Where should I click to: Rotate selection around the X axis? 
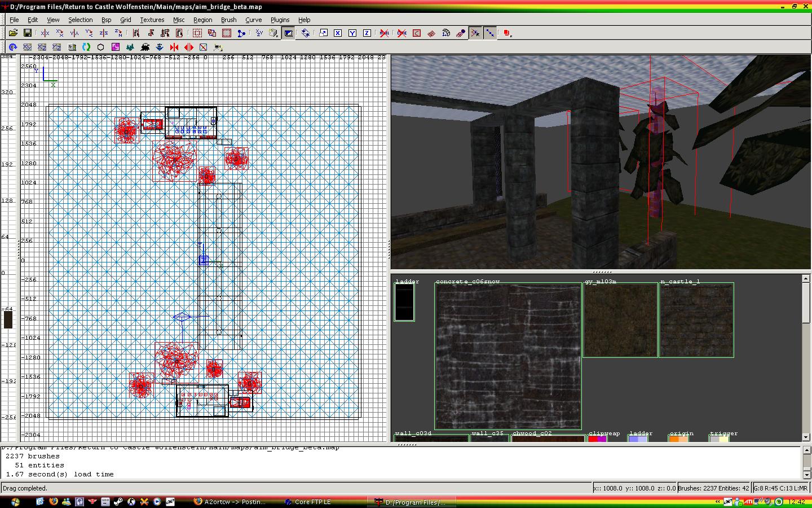tap(60, 33)
